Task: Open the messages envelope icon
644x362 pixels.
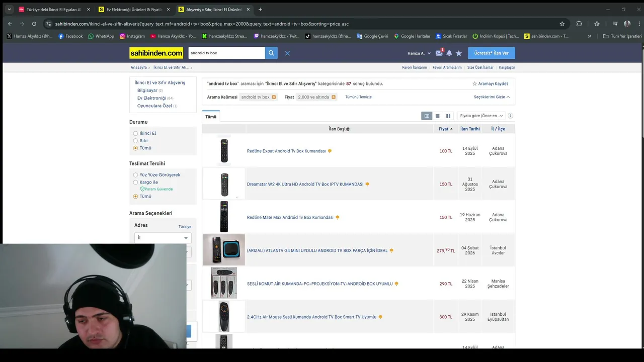Action: coord(439,53)
